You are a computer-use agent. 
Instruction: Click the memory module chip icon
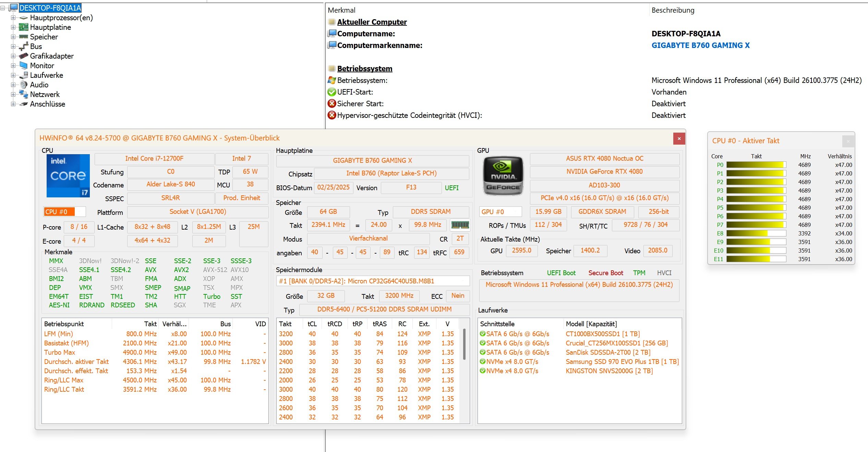point(460,225)
